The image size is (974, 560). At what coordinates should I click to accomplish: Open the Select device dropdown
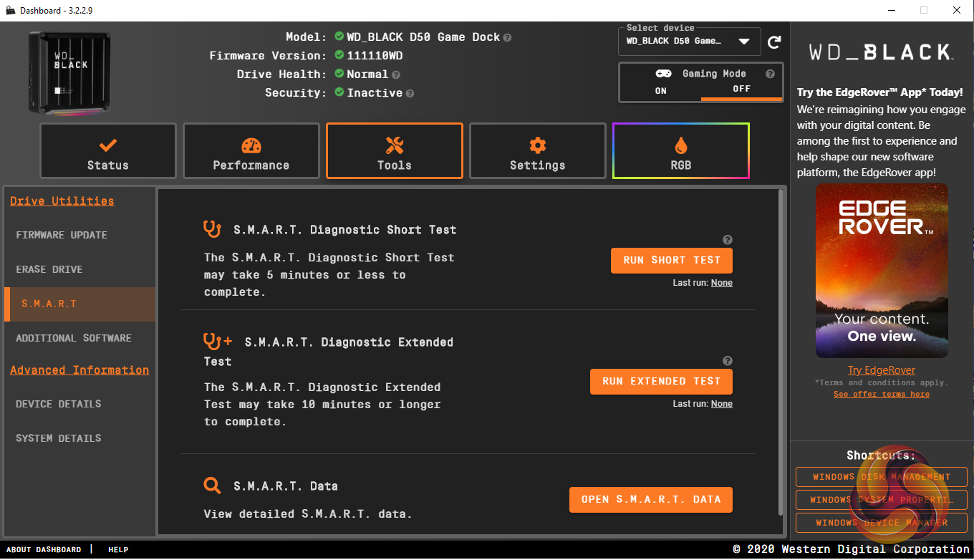689,42
